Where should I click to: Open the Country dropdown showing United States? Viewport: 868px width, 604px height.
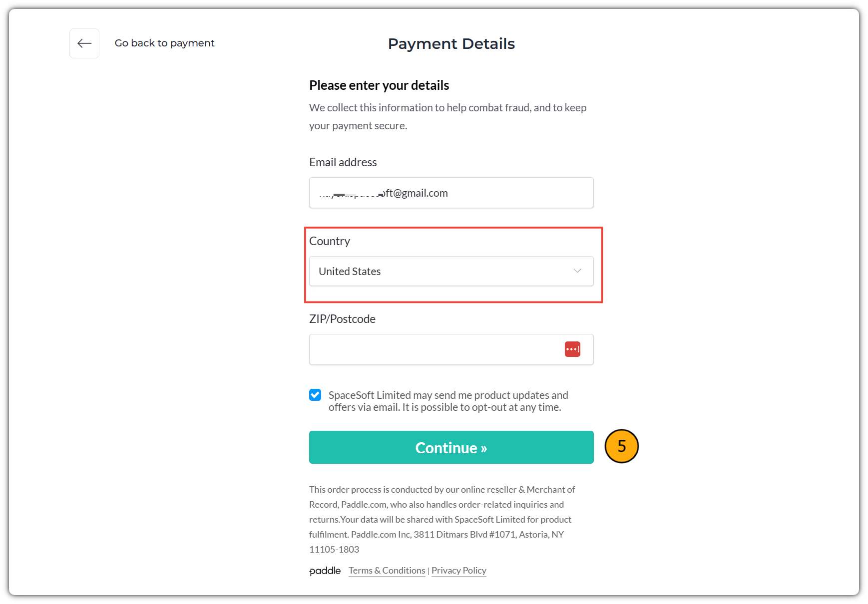coord(451,271)
